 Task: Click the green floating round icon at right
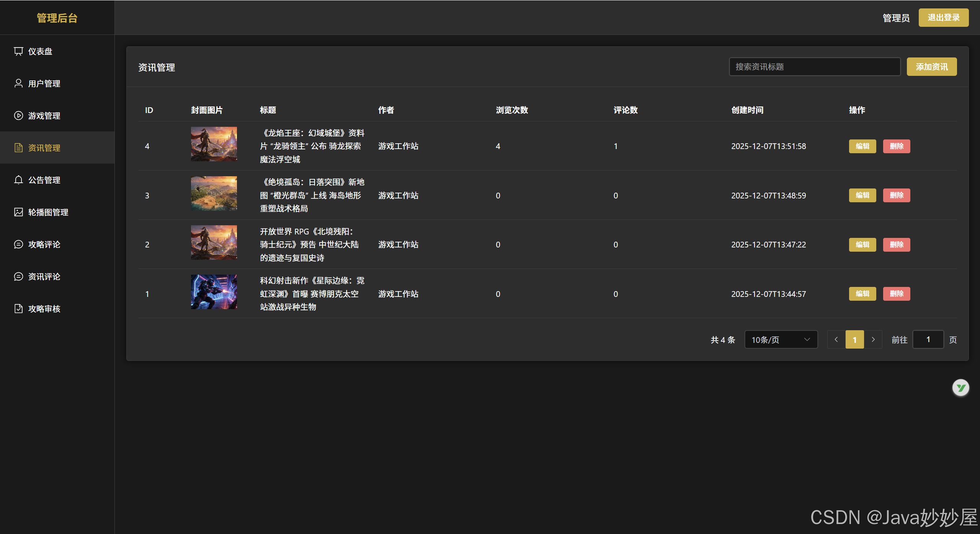[x=960, y=388]
